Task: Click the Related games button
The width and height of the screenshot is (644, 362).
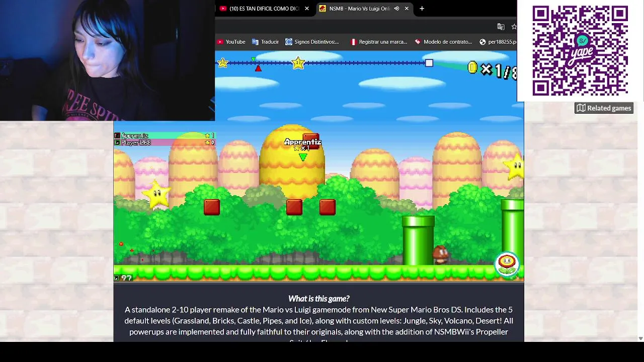Action: point(604,108)
